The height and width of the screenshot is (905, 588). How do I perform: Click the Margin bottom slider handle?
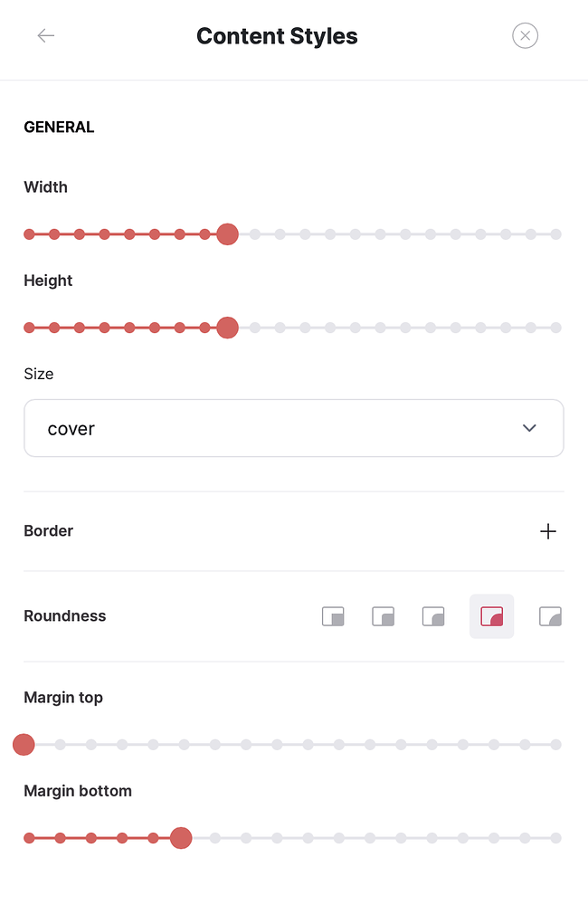pos(181,838)
